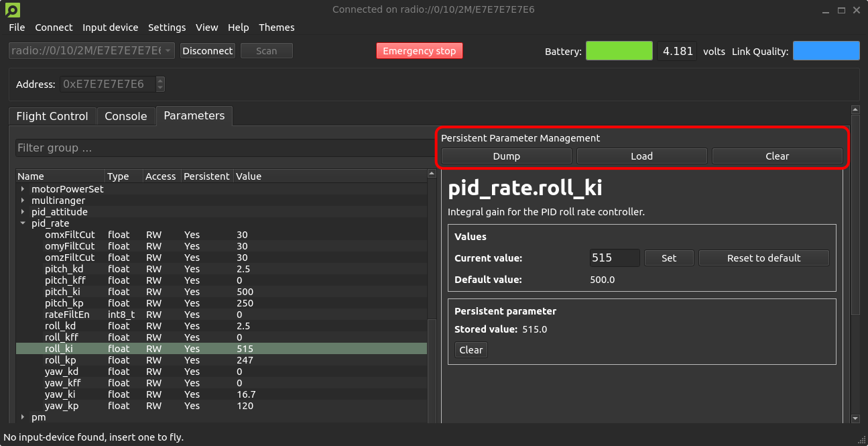Expand the multiranger group
The width and height of the screenshot is (868, 446).
(23, 201)
